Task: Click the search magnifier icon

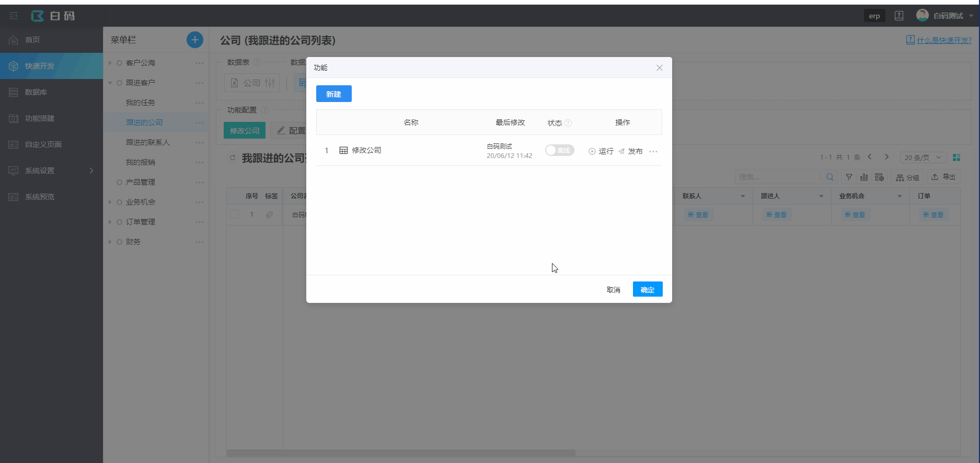Action: [x=829, y=177]
